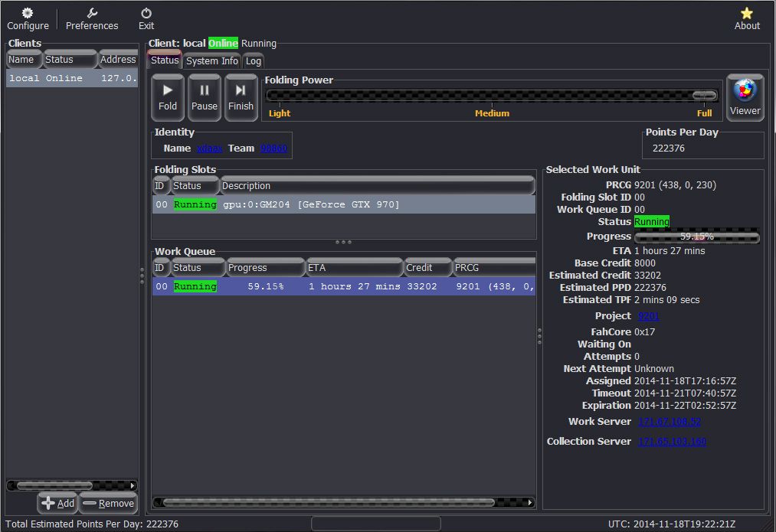This screenshot has height=532, width=776.
Task: Sort clients by Name column
Action: click(25, 60)
